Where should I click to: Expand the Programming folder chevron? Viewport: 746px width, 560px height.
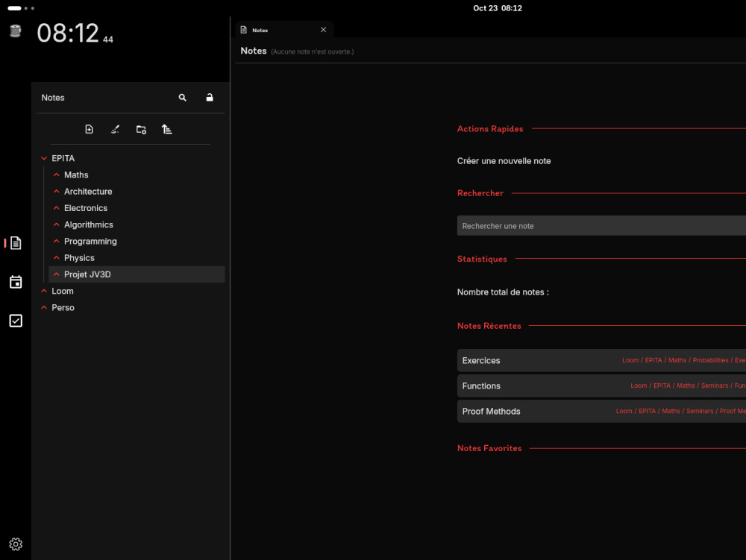[56, 241]
